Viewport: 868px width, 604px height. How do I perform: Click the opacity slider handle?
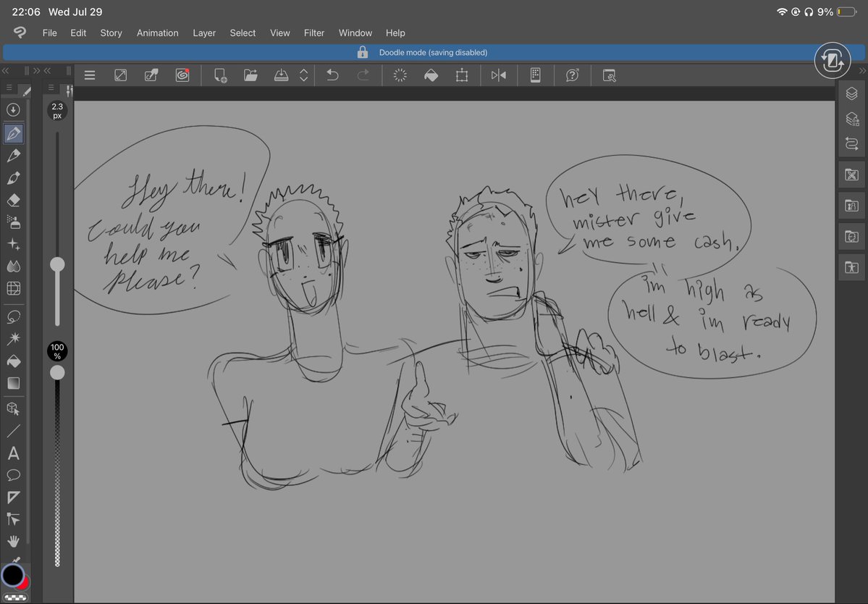click(x=57, y=372)
